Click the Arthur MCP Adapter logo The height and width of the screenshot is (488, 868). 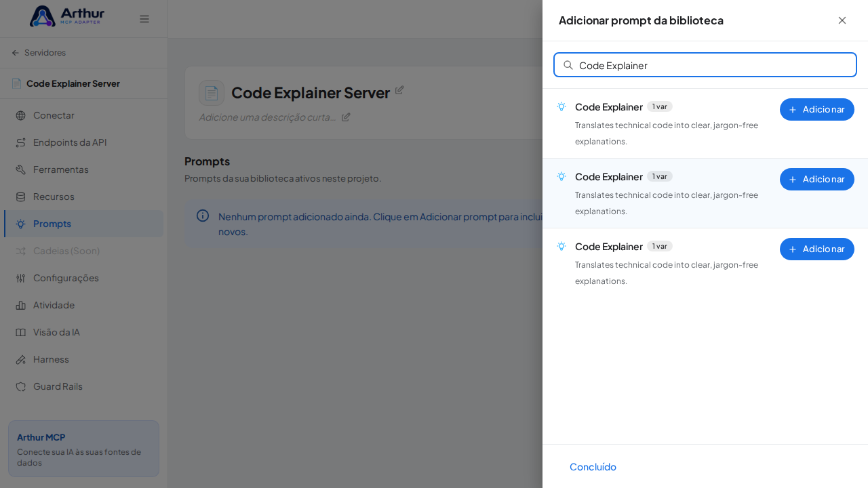[x=67, y=16]
